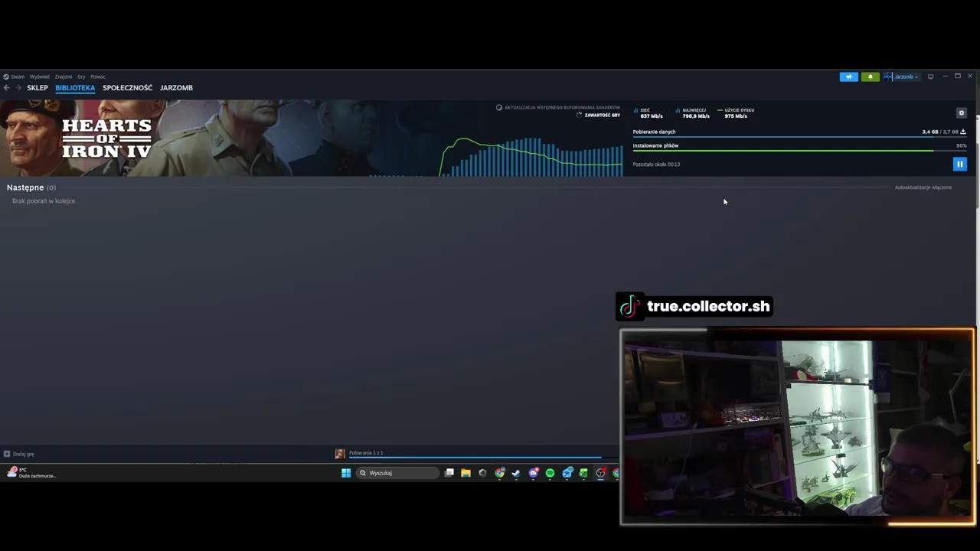Click the Wyszukaj taskbar search box

(x=398, y=473)
